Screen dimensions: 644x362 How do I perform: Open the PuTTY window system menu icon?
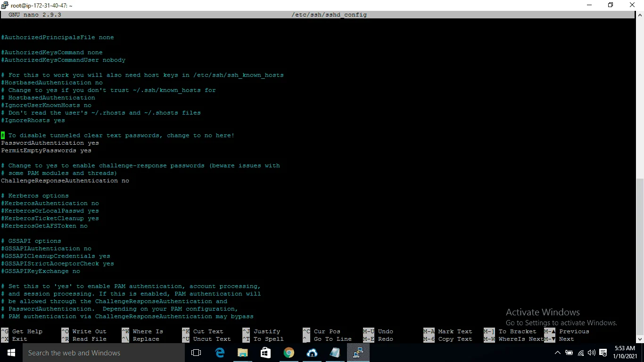tap(5, 5)
